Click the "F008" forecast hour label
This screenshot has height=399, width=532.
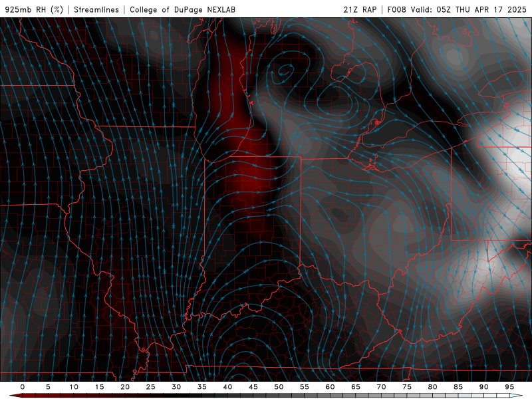pyautogui.click(x=397, y=9)
